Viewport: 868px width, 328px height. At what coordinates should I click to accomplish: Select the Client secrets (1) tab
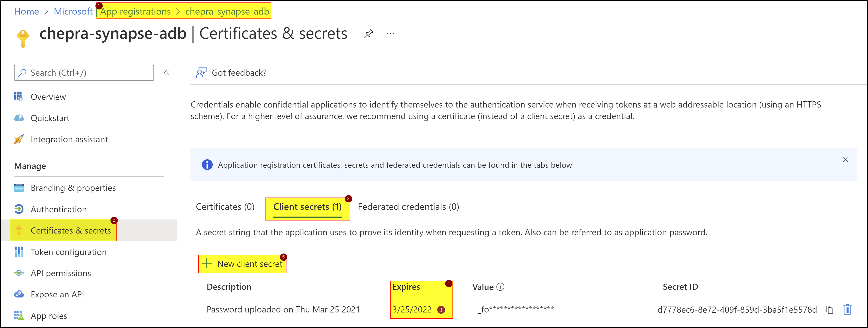pos(307,207)
